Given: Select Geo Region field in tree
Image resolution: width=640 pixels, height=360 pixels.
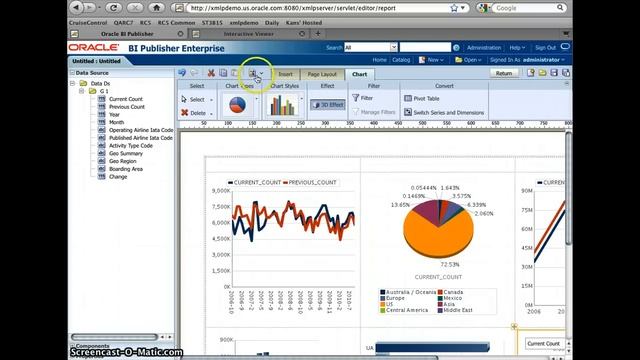Looking at the screenshot, I should tap(122, 161).
